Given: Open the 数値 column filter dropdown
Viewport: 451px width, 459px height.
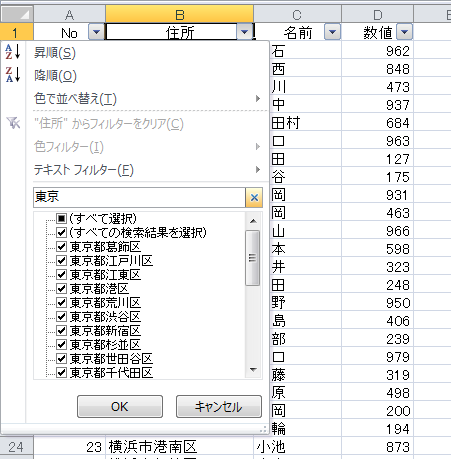Looking at the screenshot, I should point(404,32).
